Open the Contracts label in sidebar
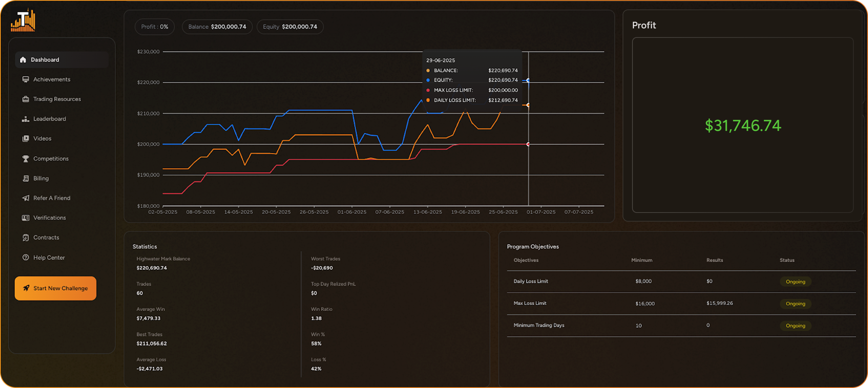The width and height of the screenshot is (868, 388). click(46, 237)
